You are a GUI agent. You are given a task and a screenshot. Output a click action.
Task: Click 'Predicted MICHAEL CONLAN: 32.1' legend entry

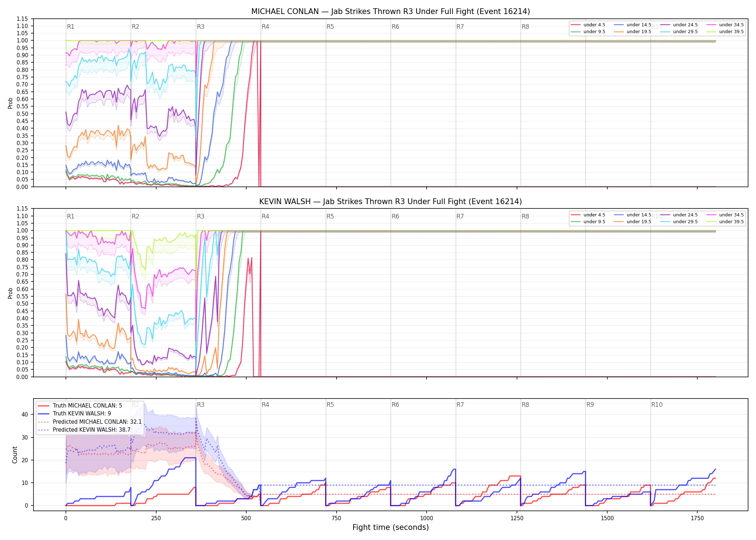tap(90, 422)
